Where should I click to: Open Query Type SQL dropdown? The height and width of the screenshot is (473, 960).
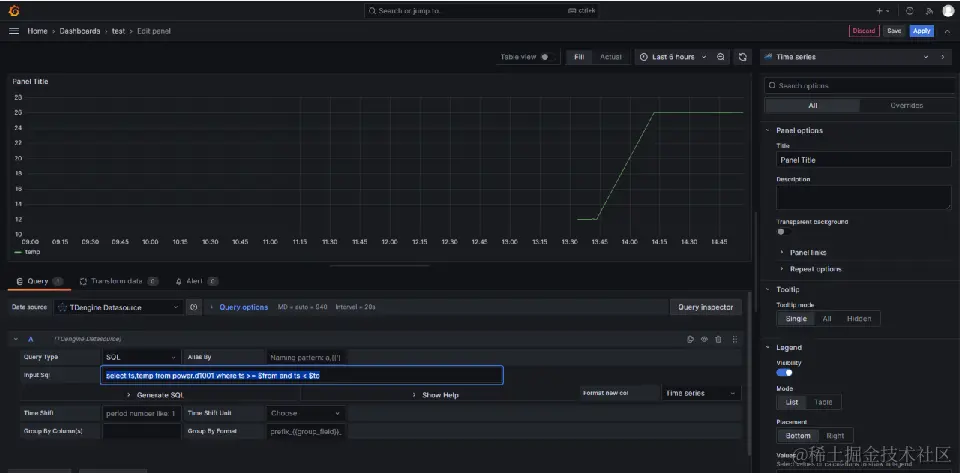point(141,357)
